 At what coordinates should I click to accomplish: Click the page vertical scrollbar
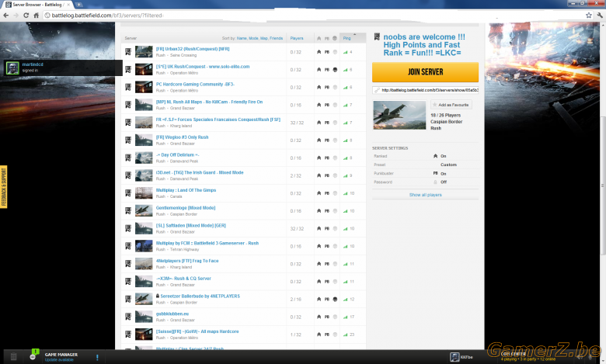603,185
